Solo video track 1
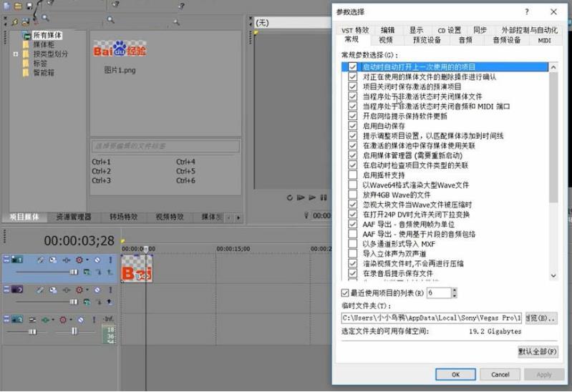The image size is (572, 392). (x=110, y=260)
